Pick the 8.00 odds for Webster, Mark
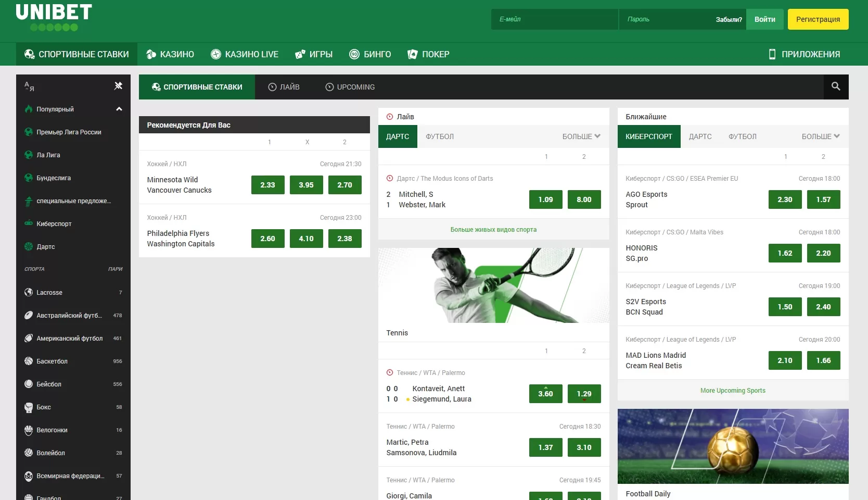The width and height of the screenshot is (868, 500). point(584,199)
